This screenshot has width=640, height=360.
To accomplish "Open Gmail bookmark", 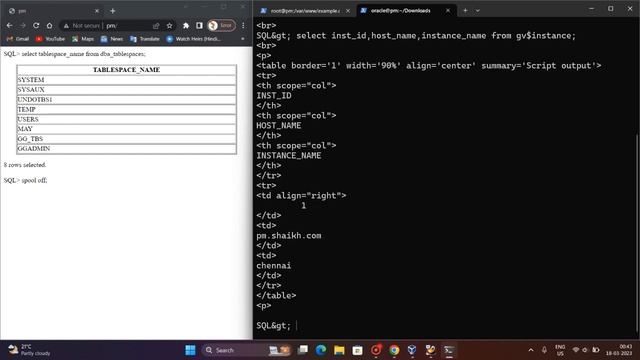I will pyautogui.click(x=18, y=39).
